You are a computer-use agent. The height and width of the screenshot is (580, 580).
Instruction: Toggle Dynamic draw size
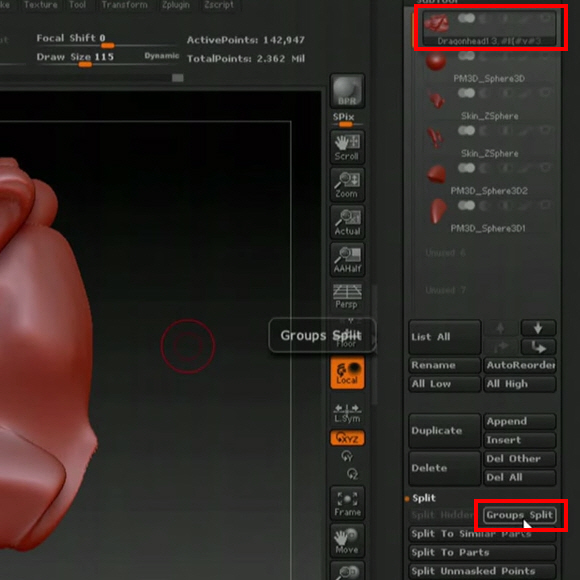coord(162,56)
